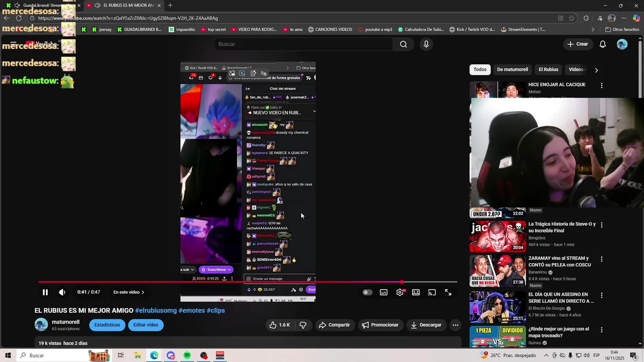The width and height of the screenshot is (644, 362).
Task: Reload the page
Action: tap(19, 18)
